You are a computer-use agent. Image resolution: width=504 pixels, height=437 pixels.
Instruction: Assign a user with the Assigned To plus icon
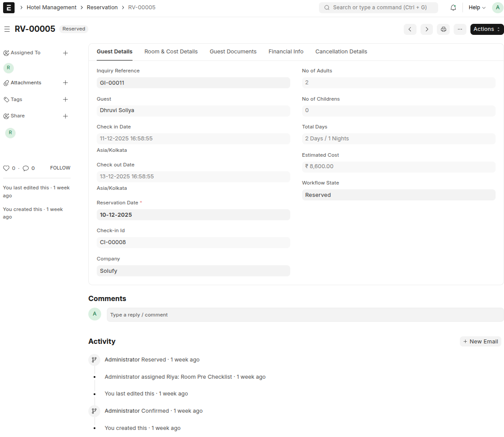pyautogui.click(x=65, y=53)
